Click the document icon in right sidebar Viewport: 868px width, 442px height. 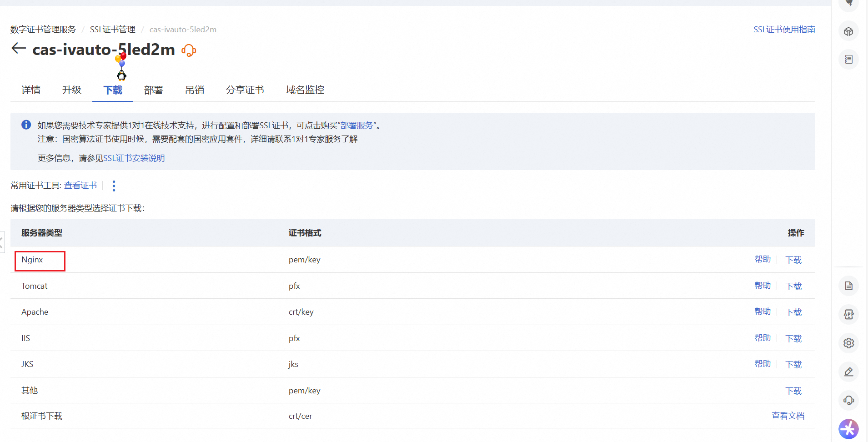tap(848, 286)
